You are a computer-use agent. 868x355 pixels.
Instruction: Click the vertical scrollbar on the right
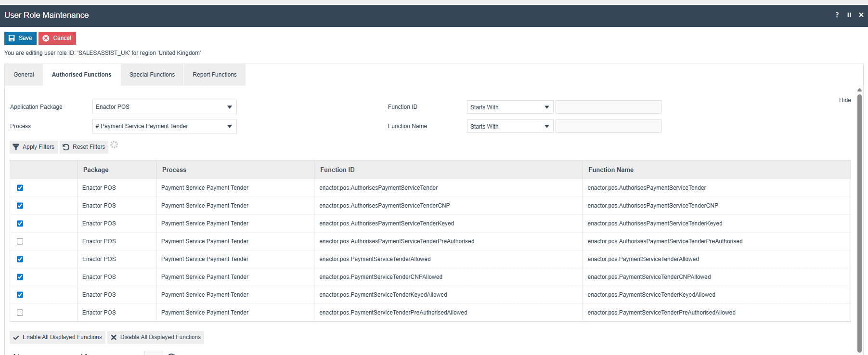coord(859,224)
